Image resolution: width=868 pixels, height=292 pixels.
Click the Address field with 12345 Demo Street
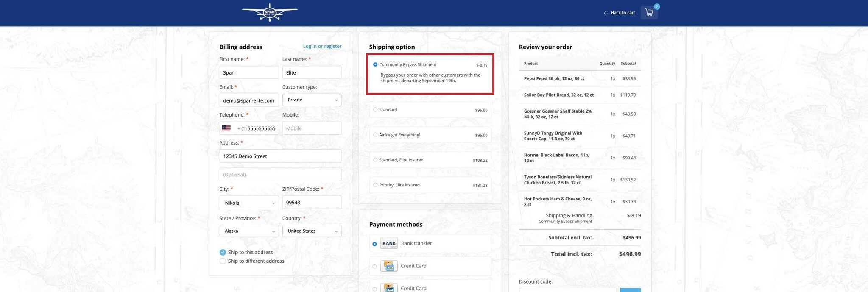[280, 156]
